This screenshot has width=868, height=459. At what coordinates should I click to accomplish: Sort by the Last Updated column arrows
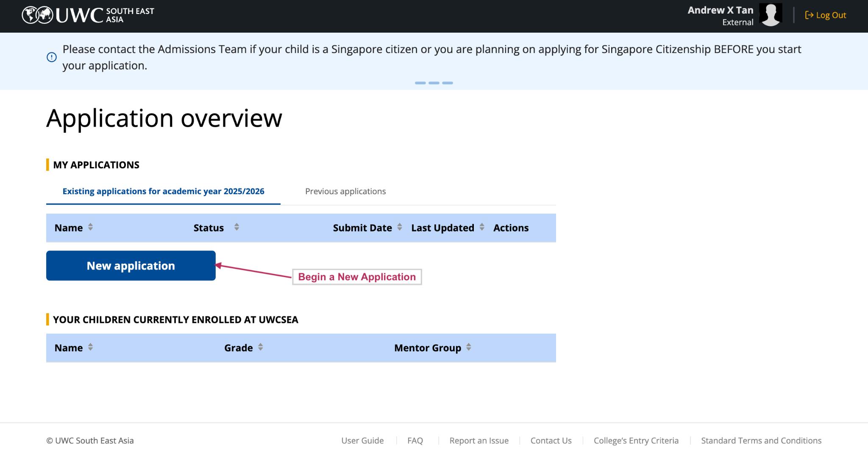(482, 227)
